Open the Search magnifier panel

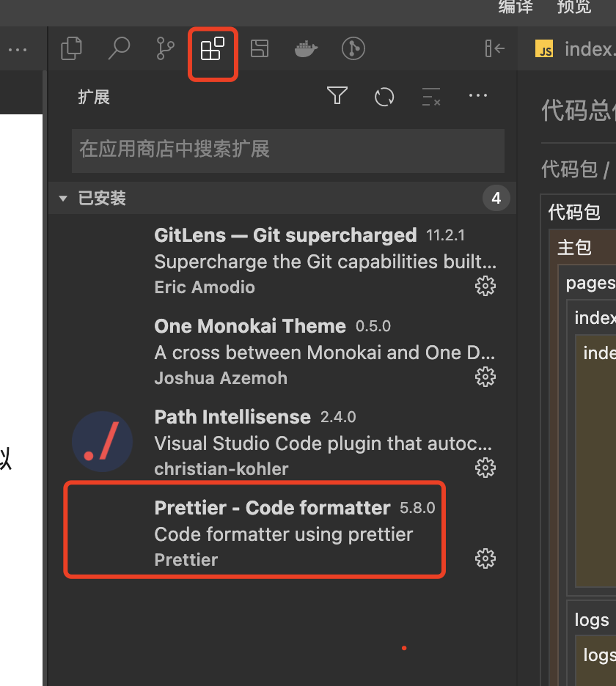click(x=119, y=48)
